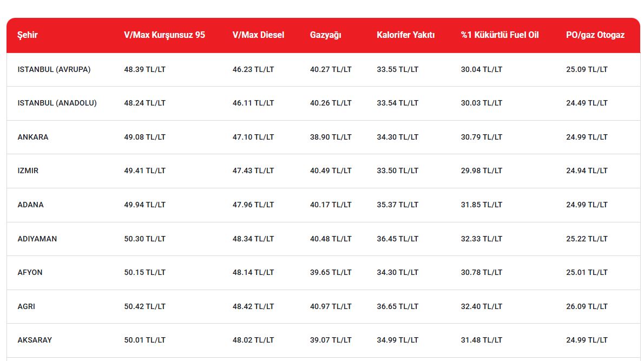The height and width of the screenshot is (361, 644).
Task: Click the 47.43 TL/LT Izmir diesel price
Action: (x=253, y=170)
